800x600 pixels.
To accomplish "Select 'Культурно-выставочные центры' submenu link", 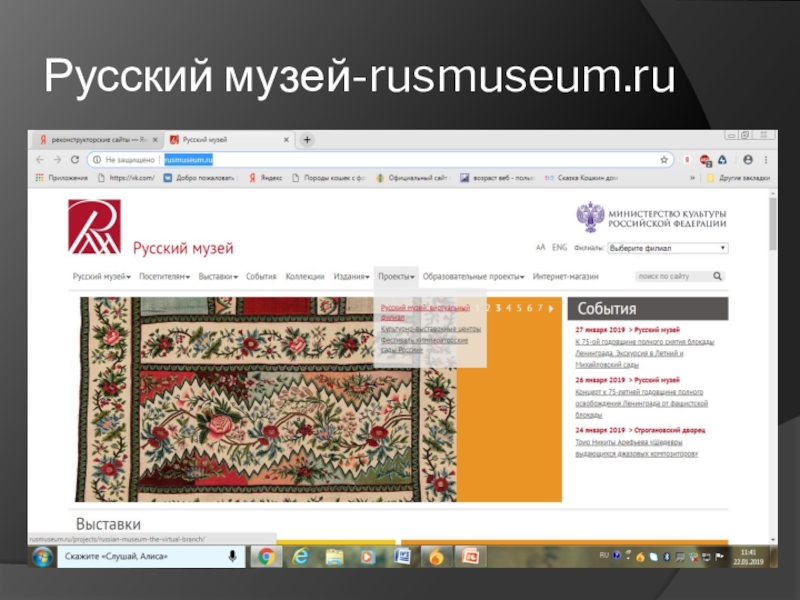I will 431,329.
